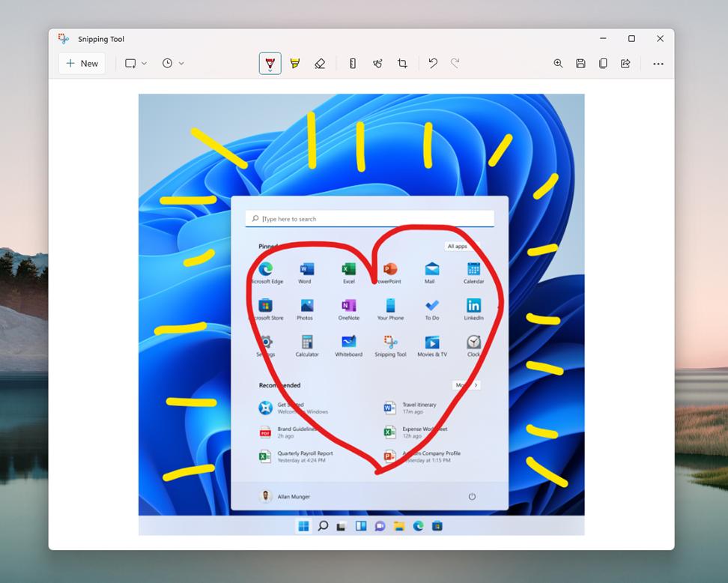Undo the last annotation
This screenshot has height=583, width=728.
432,63
